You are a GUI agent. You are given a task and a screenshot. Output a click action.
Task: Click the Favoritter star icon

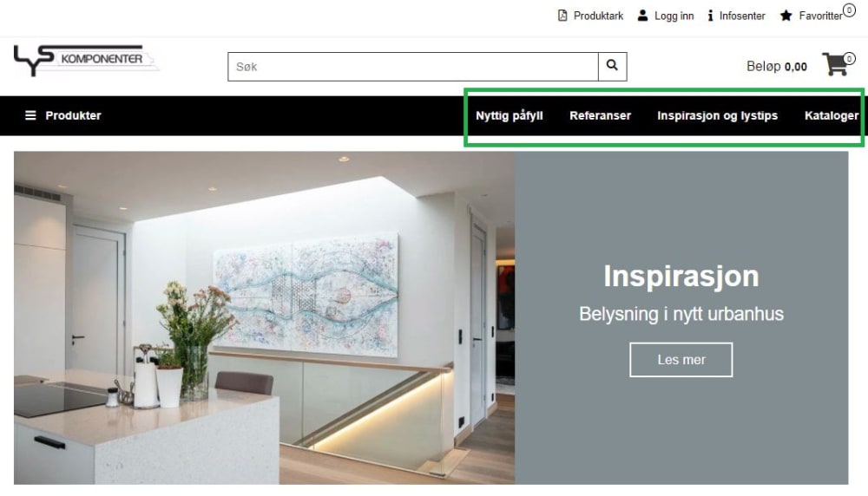[x=786, y=16]
